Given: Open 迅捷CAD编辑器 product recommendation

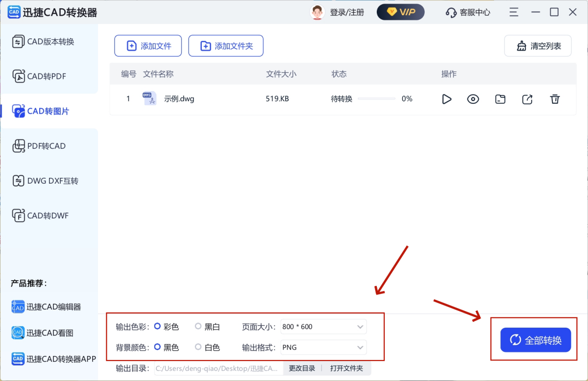Looking at the screenshot, I should point(46,307).
